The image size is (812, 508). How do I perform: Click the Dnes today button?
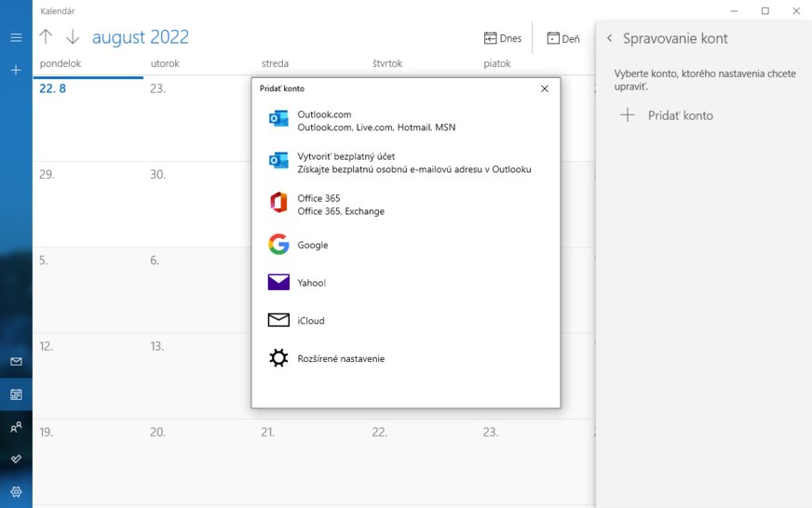coord(503,38)
